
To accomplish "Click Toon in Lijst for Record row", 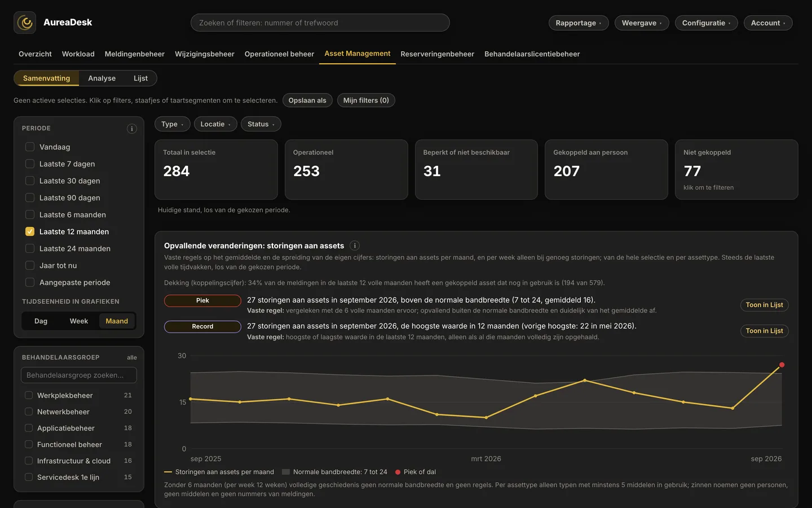I will (764, 331).
